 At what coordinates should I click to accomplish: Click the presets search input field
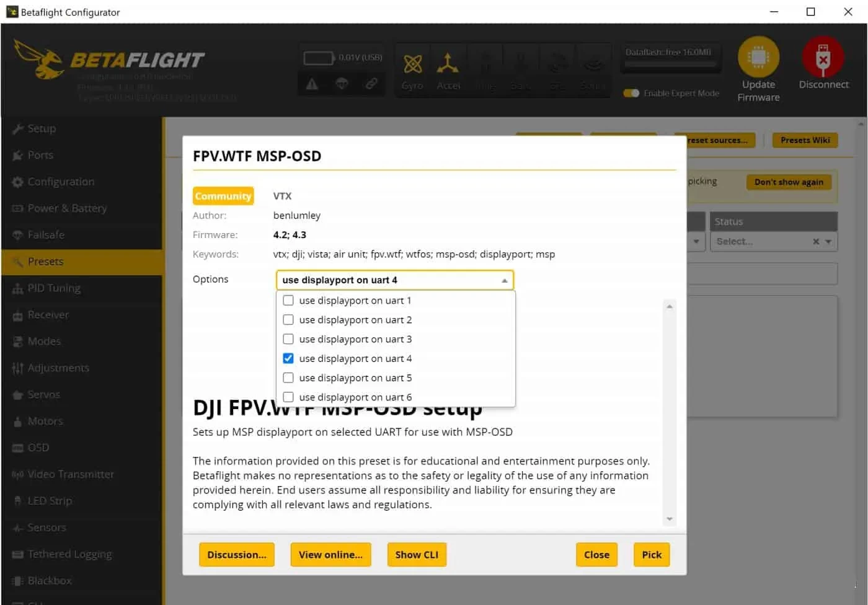coord(762,274)
